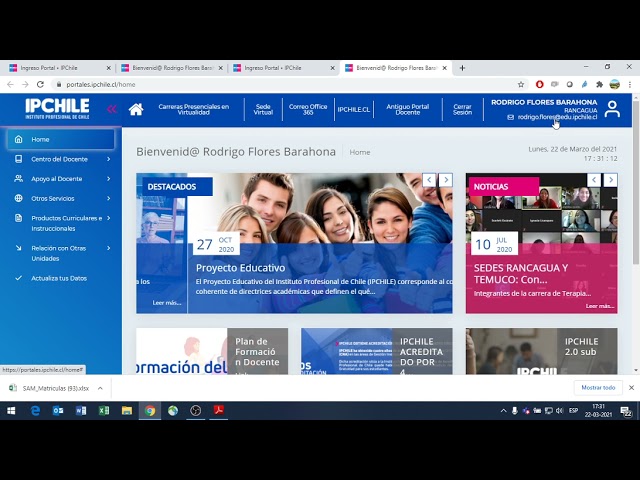This screenshot has width=640, height=480.
Task: Expand Centro del Docente submenu chevron
Action: [x=109, y=159]
